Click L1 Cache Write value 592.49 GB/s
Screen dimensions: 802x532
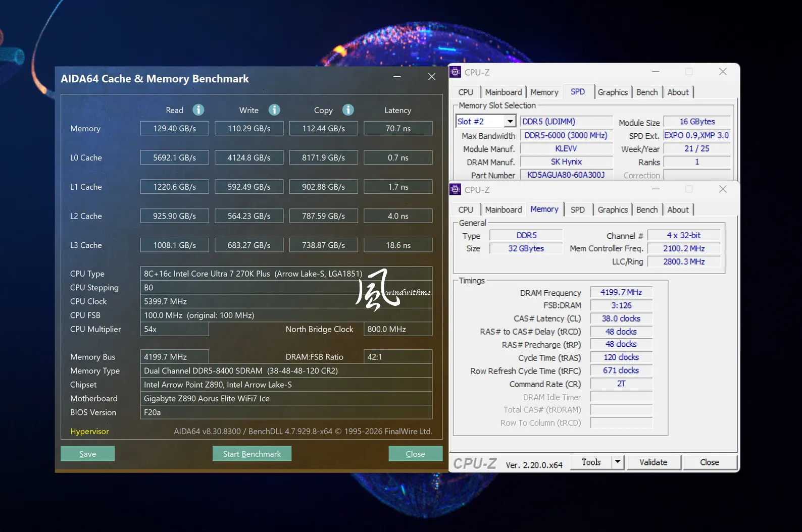tap(249, 187)
